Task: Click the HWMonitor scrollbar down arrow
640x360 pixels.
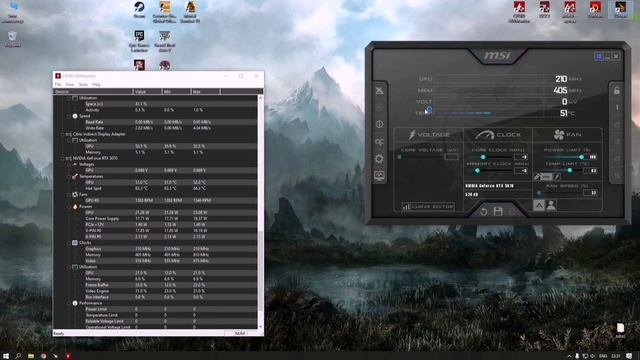Action: [260, 327]
